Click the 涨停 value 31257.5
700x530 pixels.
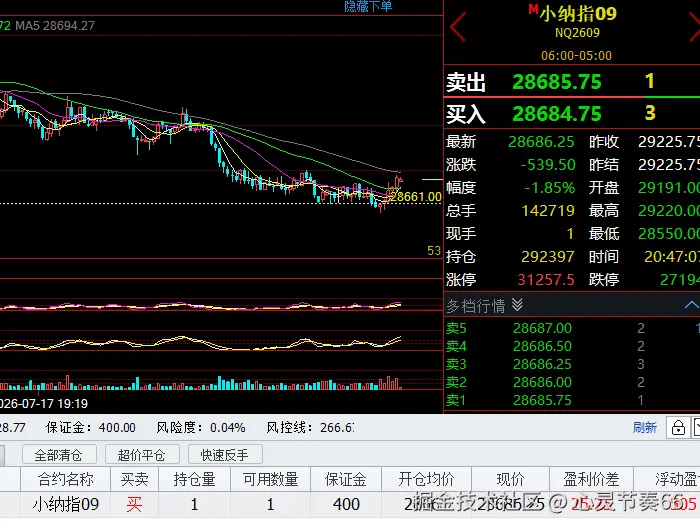coord(546,280)
